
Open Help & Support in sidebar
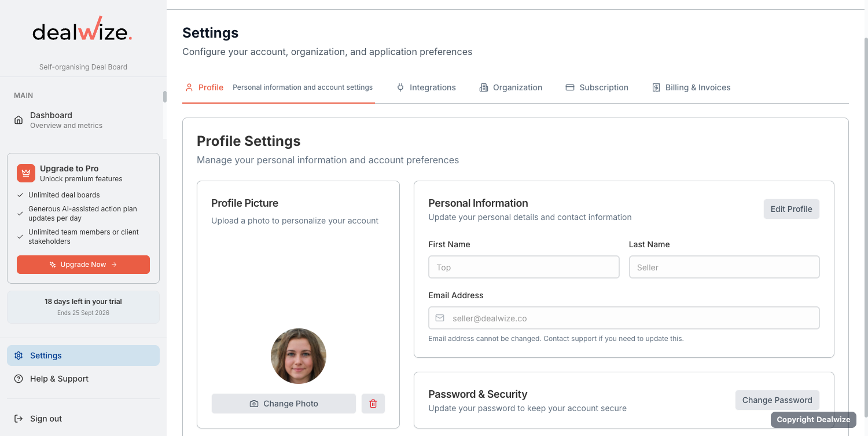click(83, 379)
